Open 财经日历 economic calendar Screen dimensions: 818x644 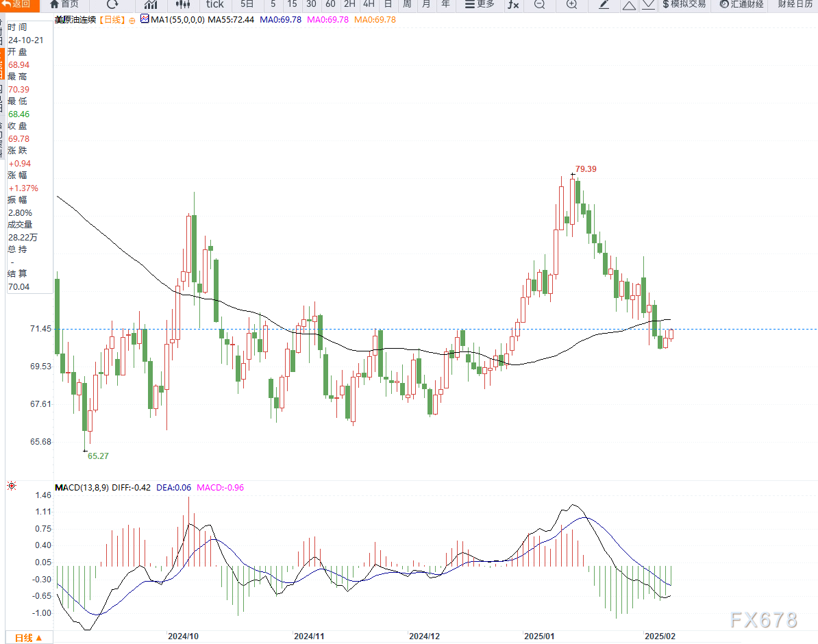pos(795,4)
